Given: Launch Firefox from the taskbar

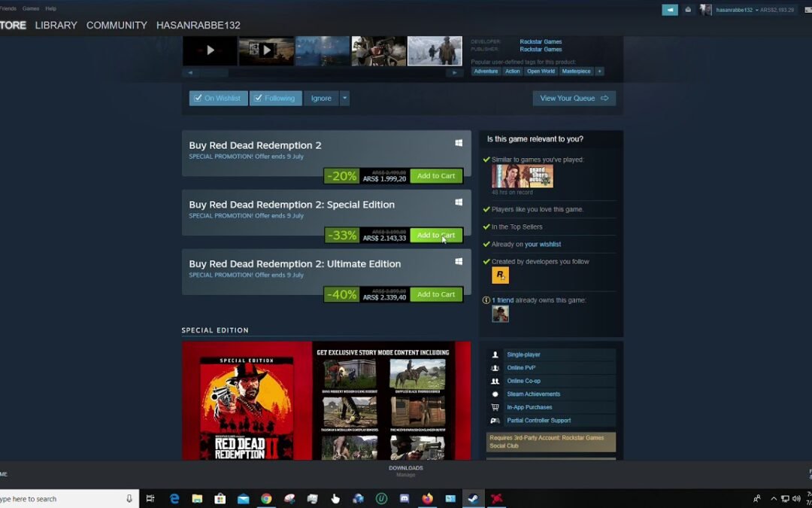Looking at the screenshot, I should [427, 499].
